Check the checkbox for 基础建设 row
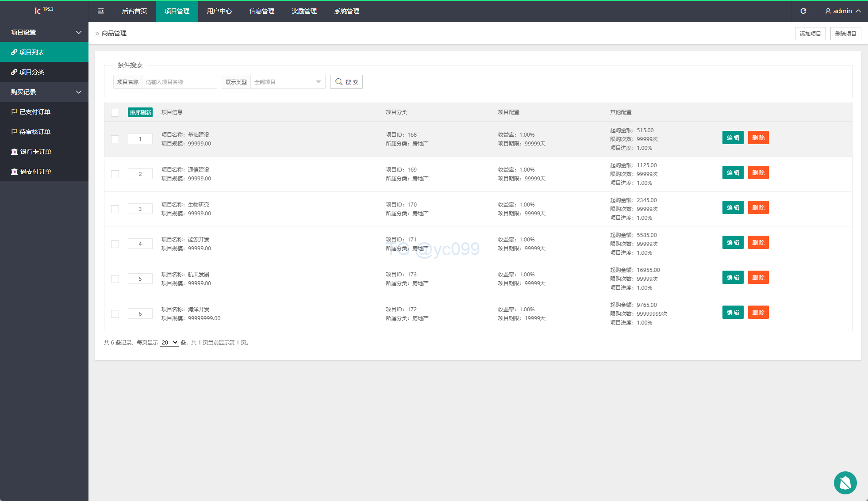The image size is (868, 501). 115,139
